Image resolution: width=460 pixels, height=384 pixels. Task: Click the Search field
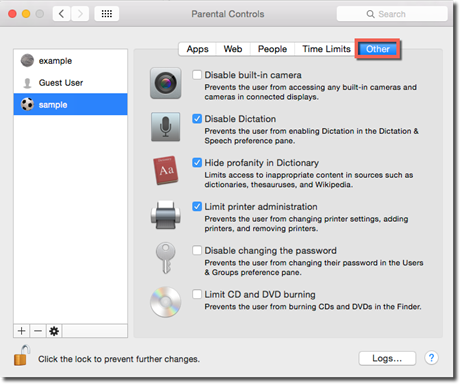coord(392,14)
